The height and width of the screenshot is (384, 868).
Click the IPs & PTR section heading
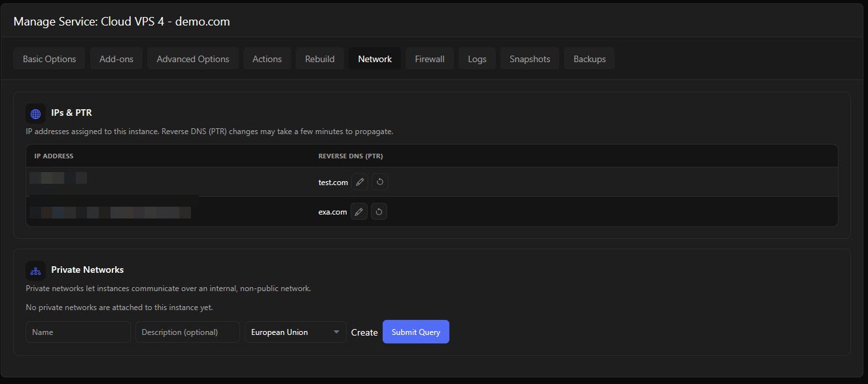[x=71, y=113]
